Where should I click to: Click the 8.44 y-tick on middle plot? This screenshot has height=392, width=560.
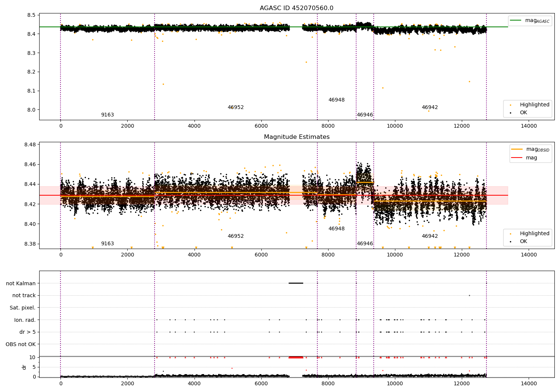30,184
